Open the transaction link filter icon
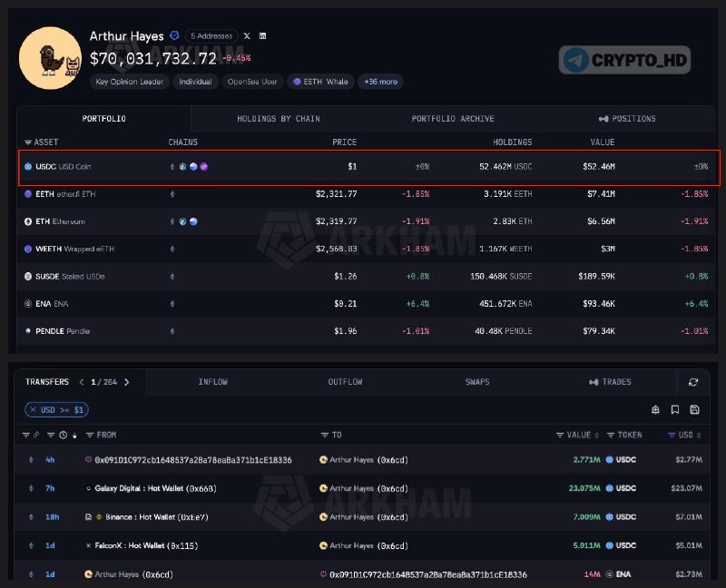Screen dimensions: 726x588 (x=36, y=436)
